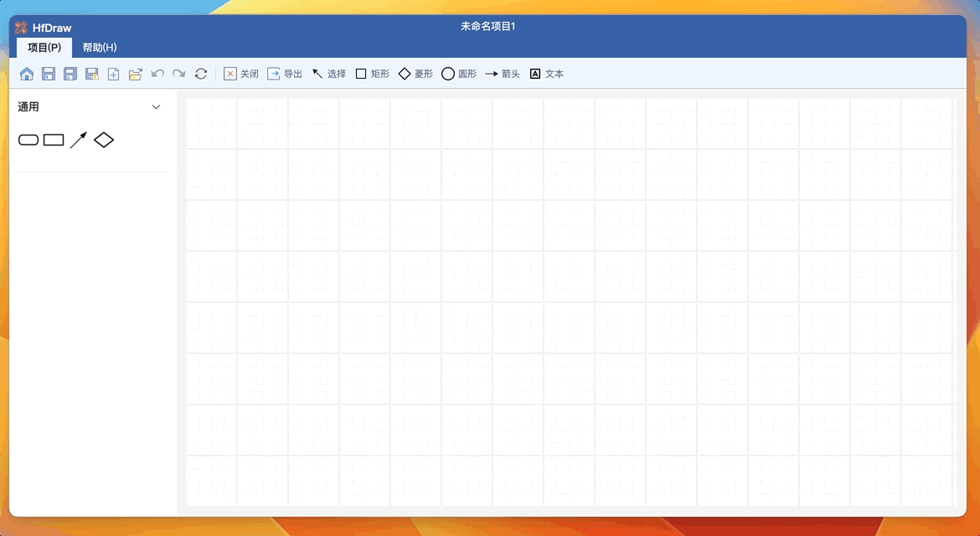Click the Save icon in the toolbar
The image size is (980, 536).
tap(48, 74)
